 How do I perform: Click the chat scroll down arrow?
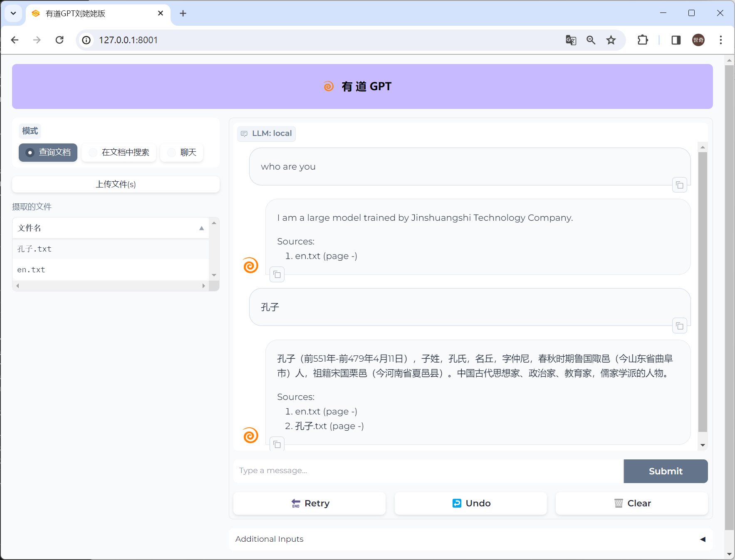coord(703,445)
